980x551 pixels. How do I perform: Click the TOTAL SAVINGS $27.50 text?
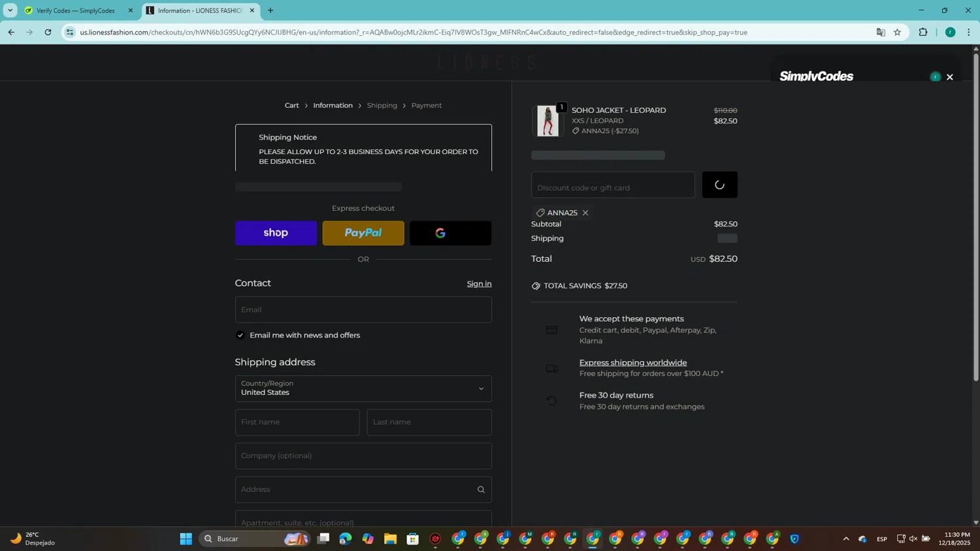point(585,286)
